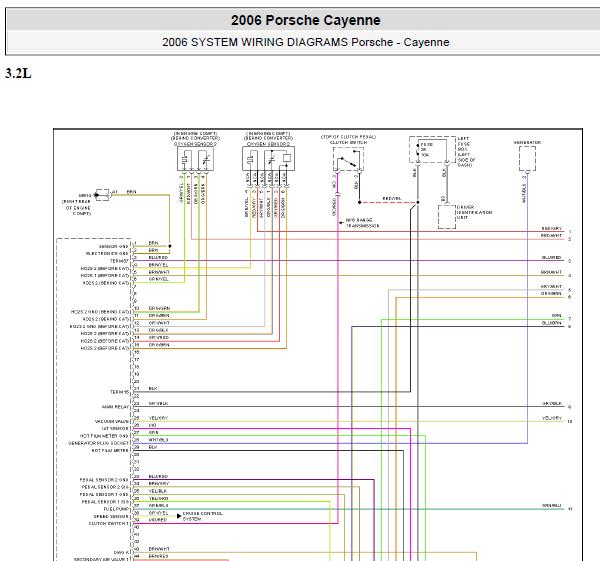The height and width of the screenshot is (561, 600).
Task: Click the six-pin oxygen sensor component box
Action: pyautogui.click(x=268, y=158)
